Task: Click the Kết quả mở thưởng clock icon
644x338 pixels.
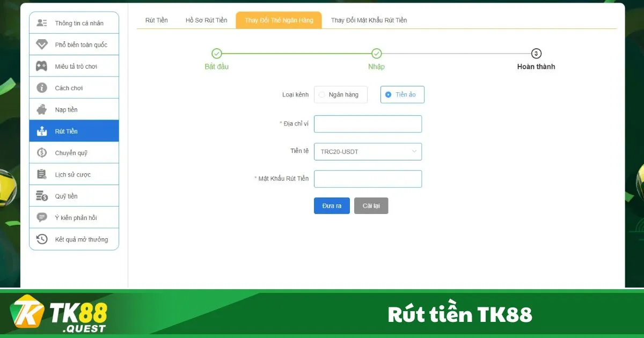Action: (42, 239)
